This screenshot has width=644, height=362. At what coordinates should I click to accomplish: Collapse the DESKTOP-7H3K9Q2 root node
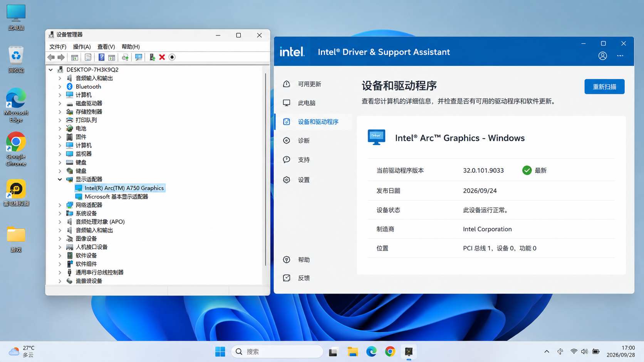coord(51,70)
